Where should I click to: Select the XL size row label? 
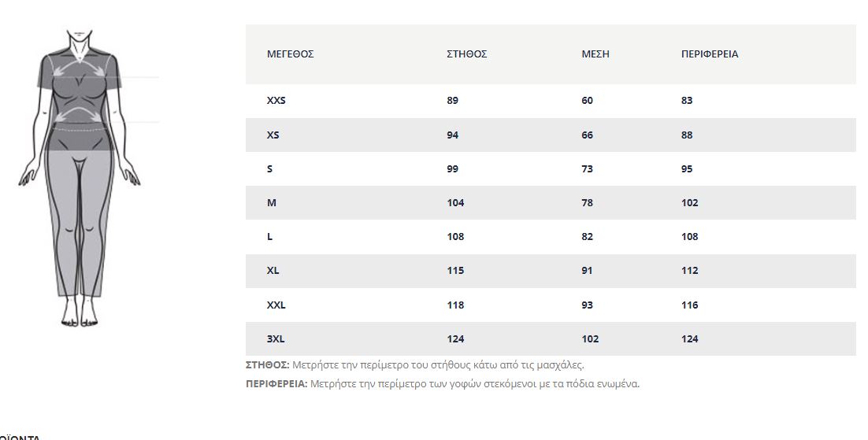pyautogui.click(x=273, y=271)
